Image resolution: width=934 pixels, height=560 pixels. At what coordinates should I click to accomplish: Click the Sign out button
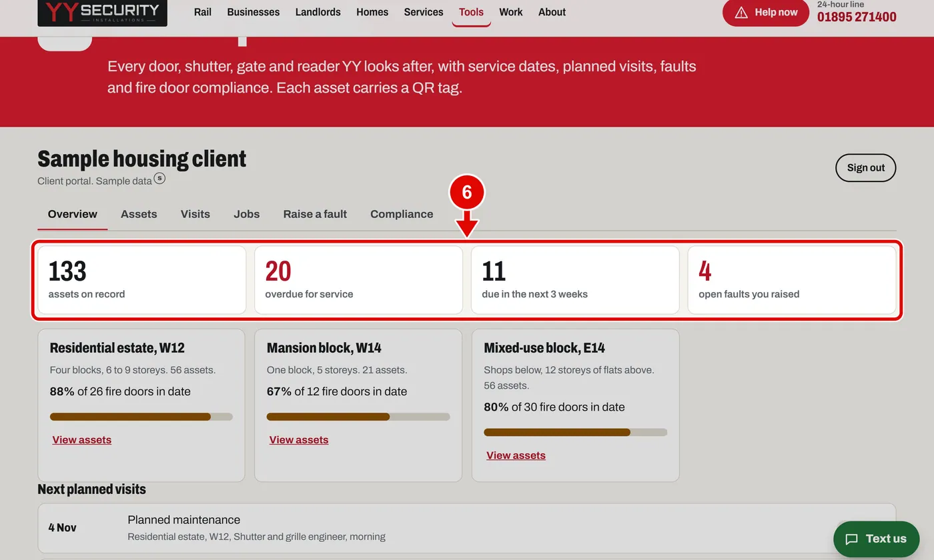tap(866, 168)
